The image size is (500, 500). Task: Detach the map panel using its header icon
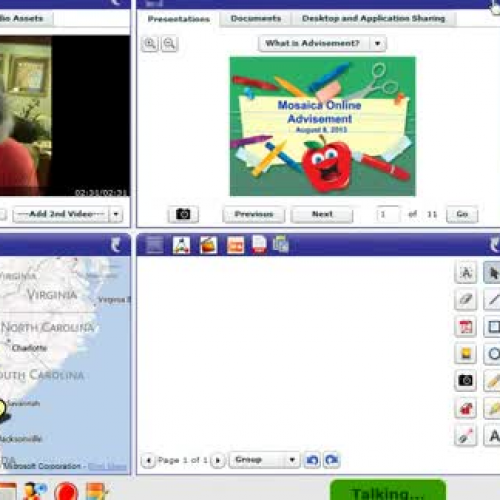(x=116, y=245)
